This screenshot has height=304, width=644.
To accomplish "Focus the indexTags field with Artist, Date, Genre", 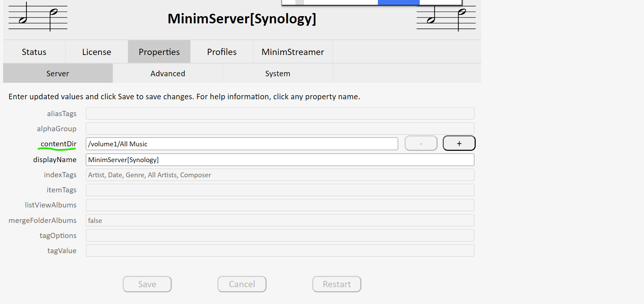I will pyautogui.click(x=280, y=175).
